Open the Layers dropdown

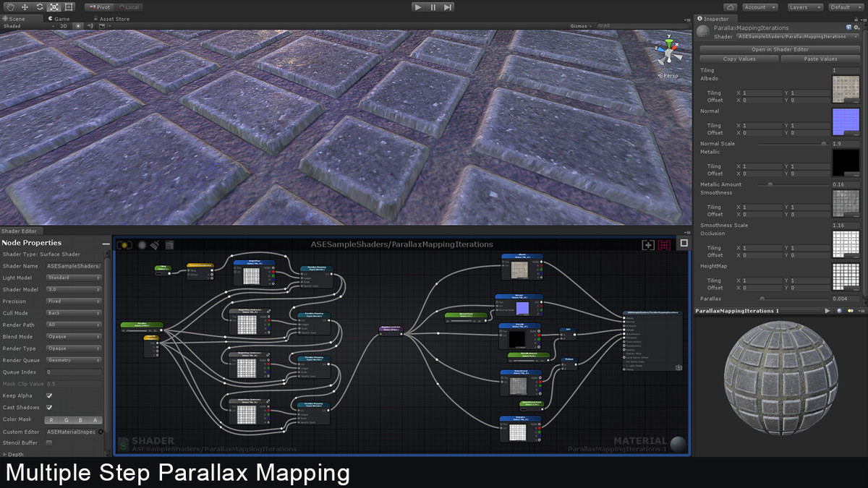804,7
